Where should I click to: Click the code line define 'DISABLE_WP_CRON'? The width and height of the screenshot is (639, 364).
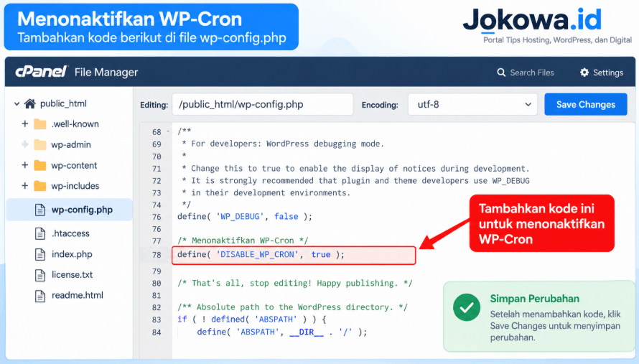pyautogui.click(x=261, y=254)
